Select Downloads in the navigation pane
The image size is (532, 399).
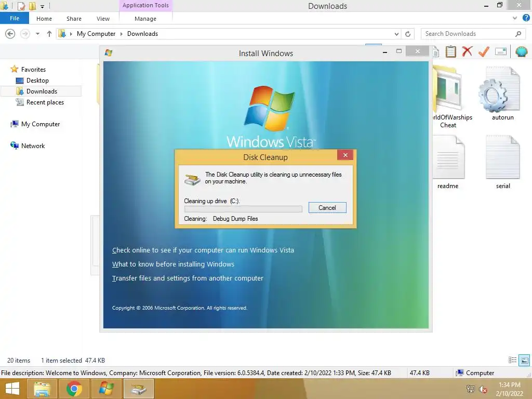(42, 91)
